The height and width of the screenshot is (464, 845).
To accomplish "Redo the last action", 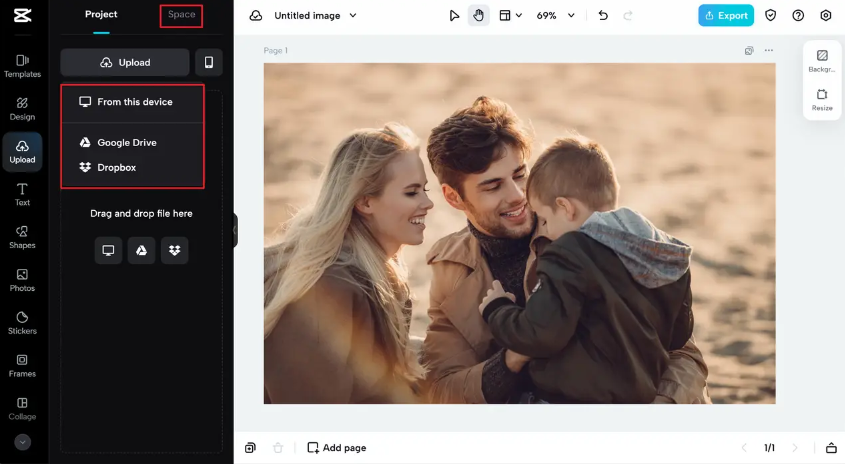I will (x=628, y=16).
